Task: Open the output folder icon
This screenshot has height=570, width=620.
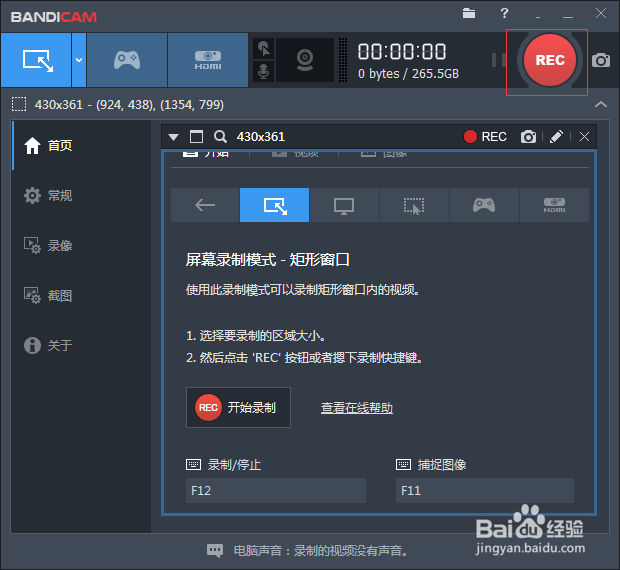Action: coord(469,13)
